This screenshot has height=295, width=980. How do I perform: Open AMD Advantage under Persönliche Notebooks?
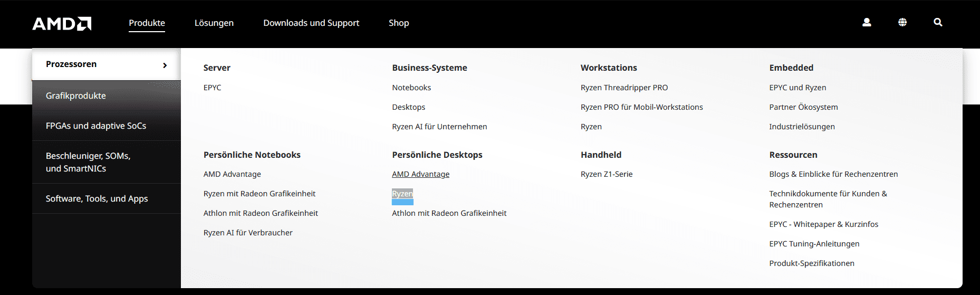point(232,174)
